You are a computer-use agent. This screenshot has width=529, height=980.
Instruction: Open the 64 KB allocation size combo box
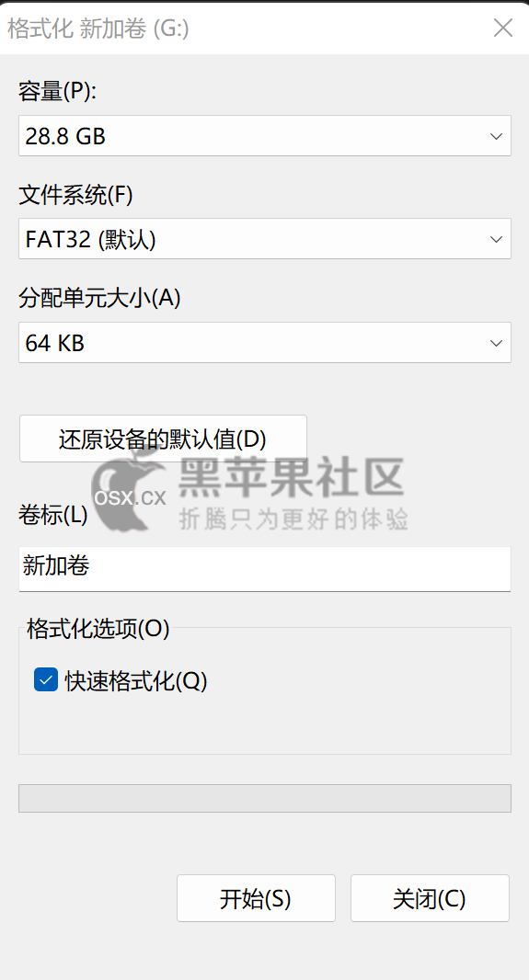point(265,343)
